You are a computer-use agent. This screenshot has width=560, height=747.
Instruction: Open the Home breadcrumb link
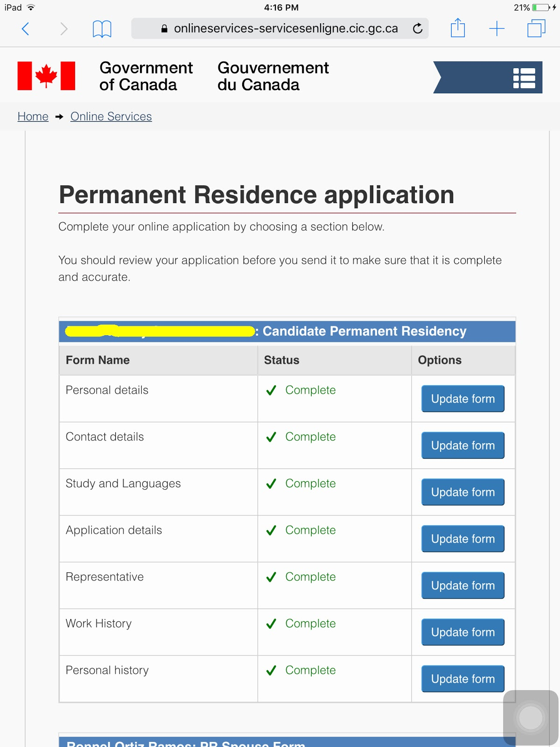coord(33,116)
